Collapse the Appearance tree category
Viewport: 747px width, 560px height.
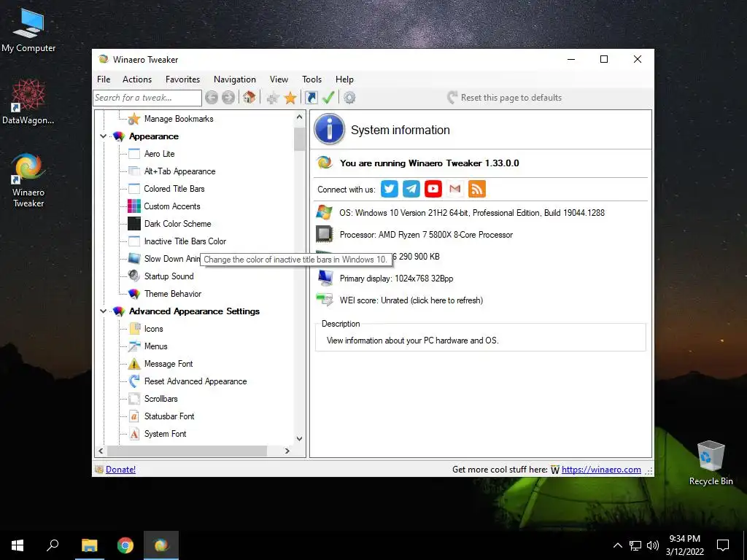[103, 136]
